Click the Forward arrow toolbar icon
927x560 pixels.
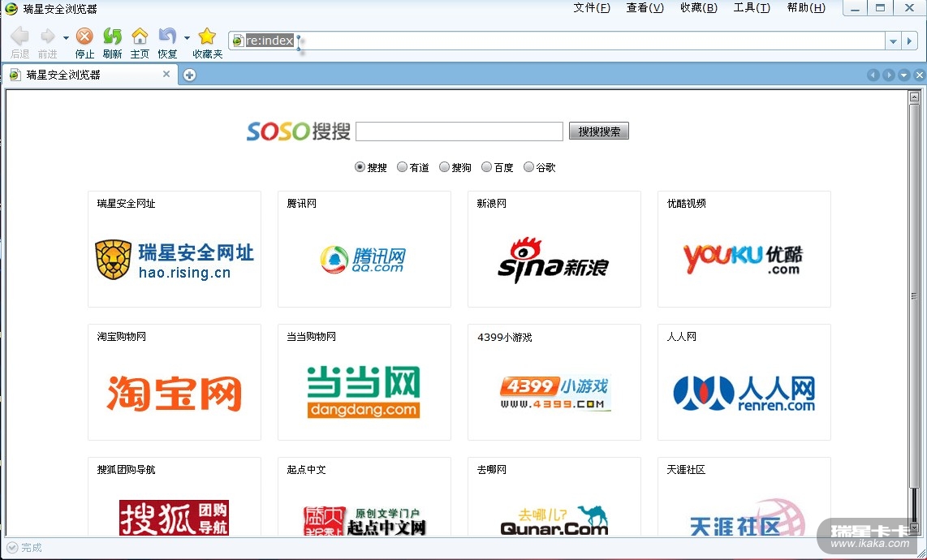point(47,37)
